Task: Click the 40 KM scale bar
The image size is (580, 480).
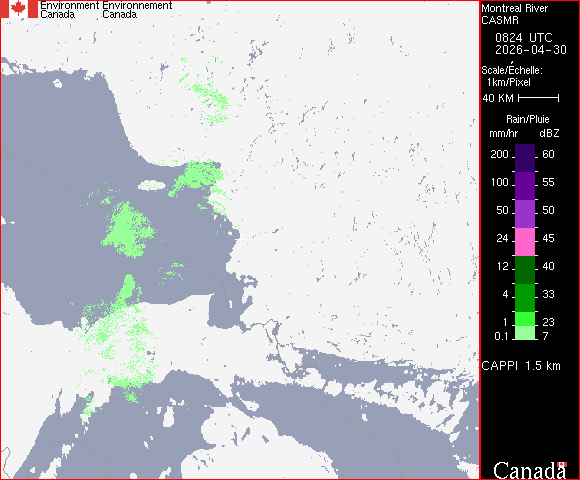Action: click(539, 98)
